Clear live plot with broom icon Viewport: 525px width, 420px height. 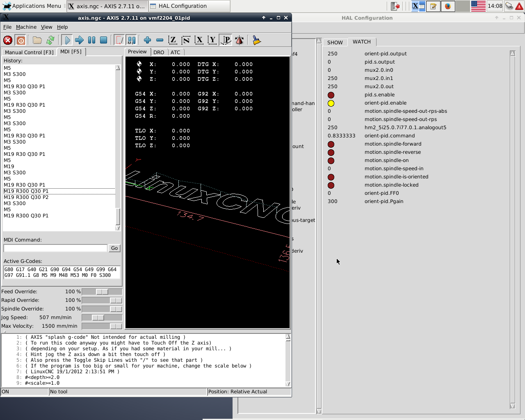point(257,40)
